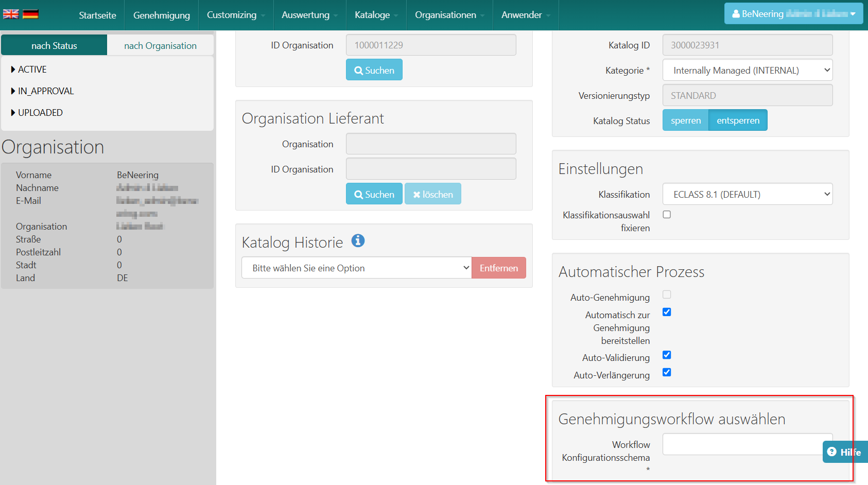Click the top Suchen search button
868x485 pixels.
(x=374, y=70)
